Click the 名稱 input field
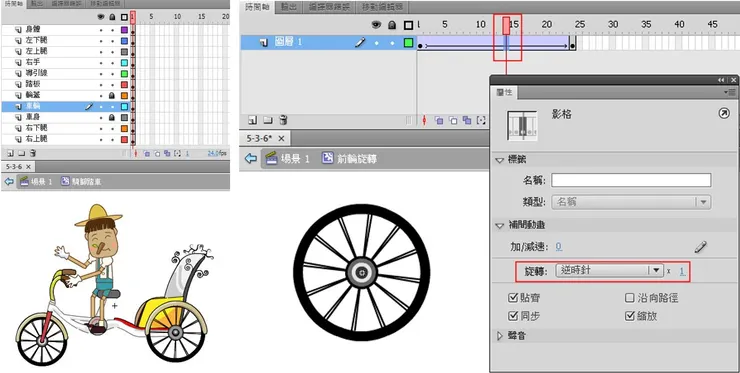Screen dimensions: 740x373 click(631, 180)
